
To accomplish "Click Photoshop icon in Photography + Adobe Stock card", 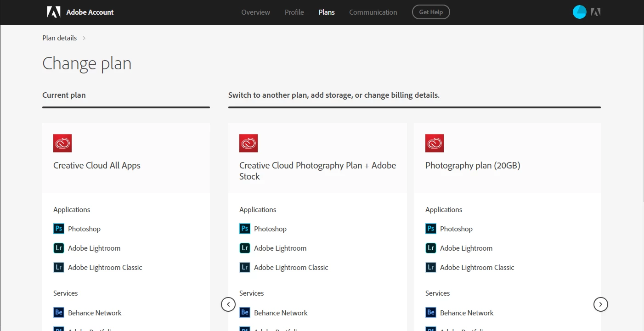I will (245, 229).
